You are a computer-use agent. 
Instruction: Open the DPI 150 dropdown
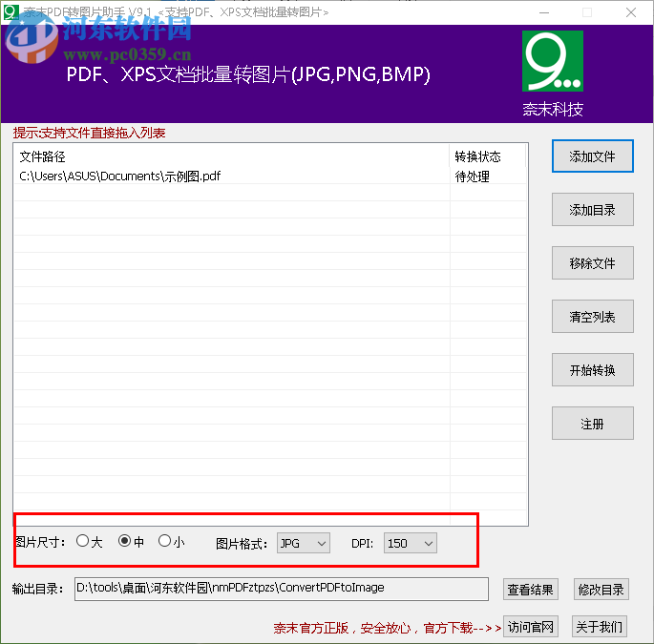410,543
